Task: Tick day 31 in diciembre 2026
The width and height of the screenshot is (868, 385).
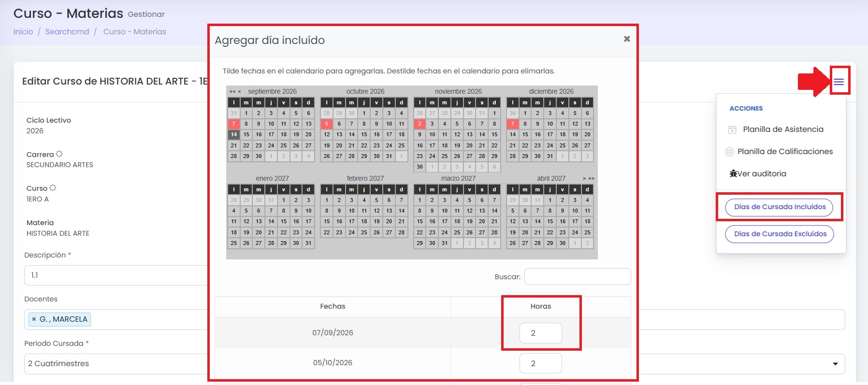Action: point(550,156)
